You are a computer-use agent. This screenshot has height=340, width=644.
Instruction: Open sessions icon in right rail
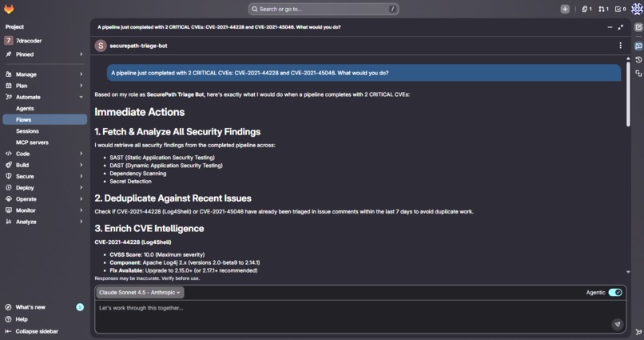[638, 73]
